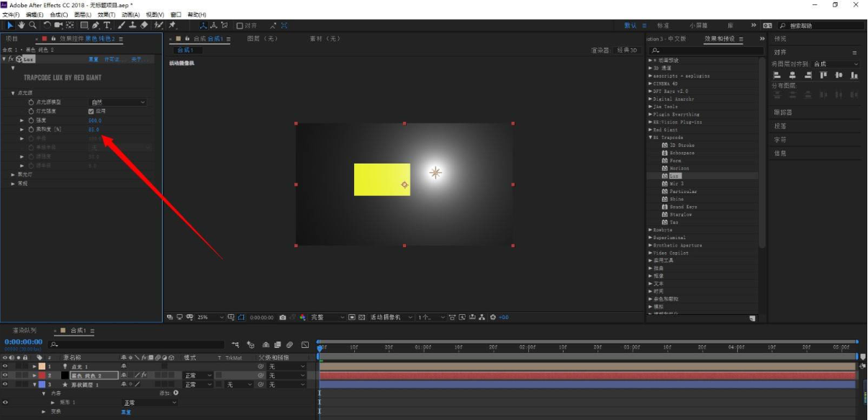Enable the 对齐 snapping checkbox in toolbar
Image resolution: width=868 pixels, height=420 pixels.
[240, 25]
